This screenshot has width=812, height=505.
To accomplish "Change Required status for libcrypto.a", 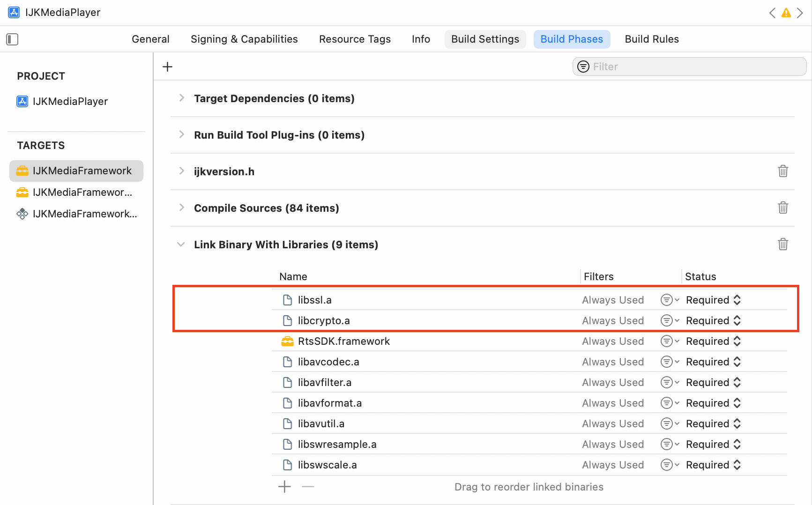I will 713,320.
